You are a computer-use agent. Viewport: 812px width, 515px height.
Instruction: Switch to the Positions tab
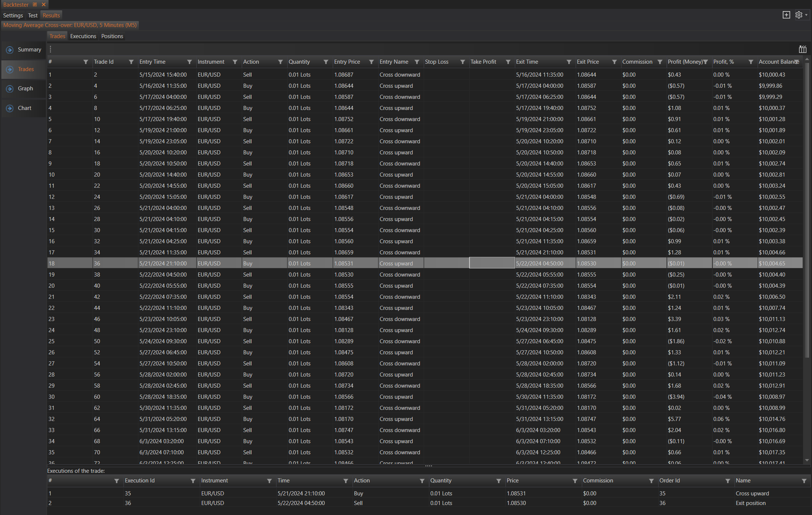(x=112, y=36)
